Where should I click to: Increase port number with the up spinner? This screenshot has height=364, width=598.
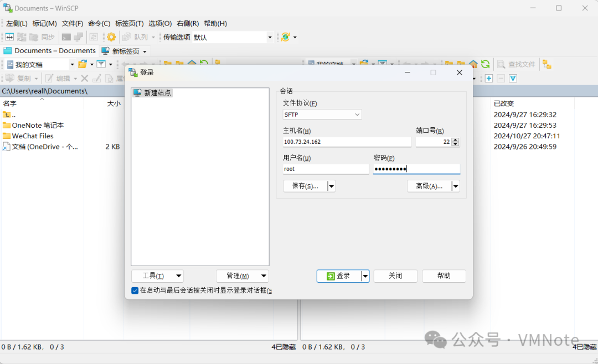point(455,139)
